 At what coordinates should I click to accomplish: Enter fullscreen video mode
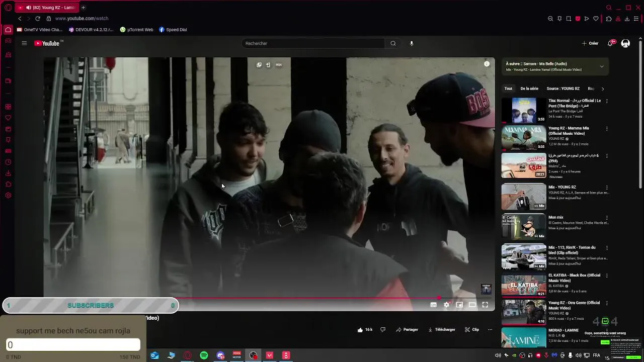click(x=485, y=305)
